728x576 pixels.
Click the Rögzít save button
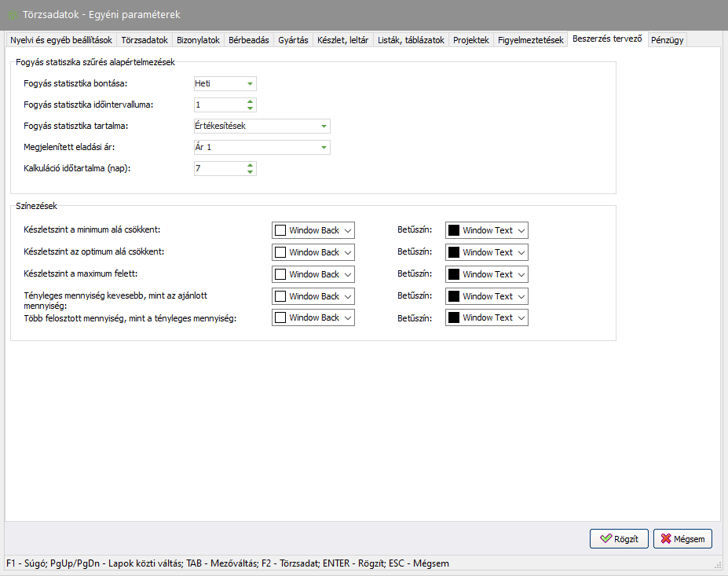619,539
